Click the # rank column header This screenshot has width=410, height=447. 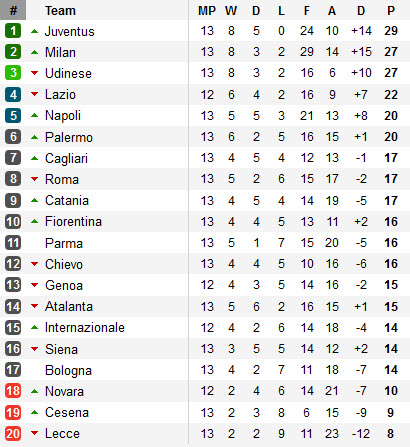click(x=13, y=10)
